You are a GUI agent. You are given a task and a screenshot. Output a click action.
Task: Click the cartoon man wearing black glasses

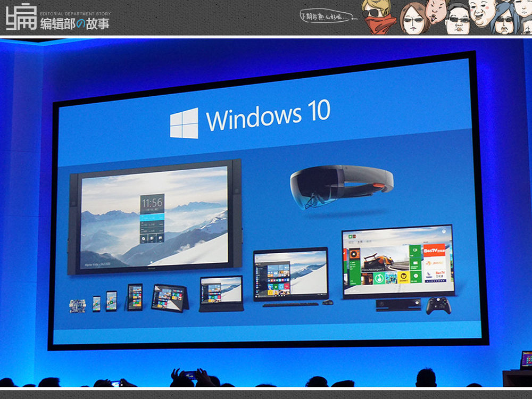458,20
